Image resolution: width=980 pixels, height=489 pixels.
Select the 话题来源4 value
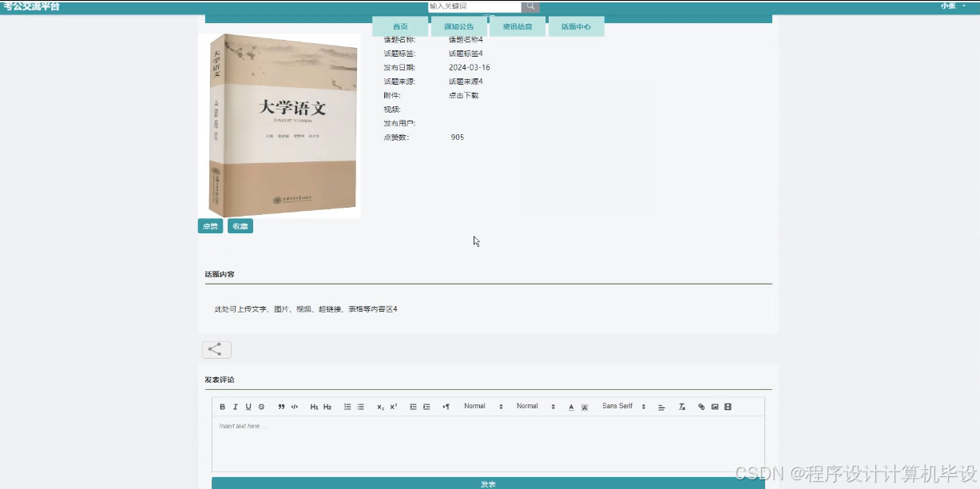pos(466,81)
